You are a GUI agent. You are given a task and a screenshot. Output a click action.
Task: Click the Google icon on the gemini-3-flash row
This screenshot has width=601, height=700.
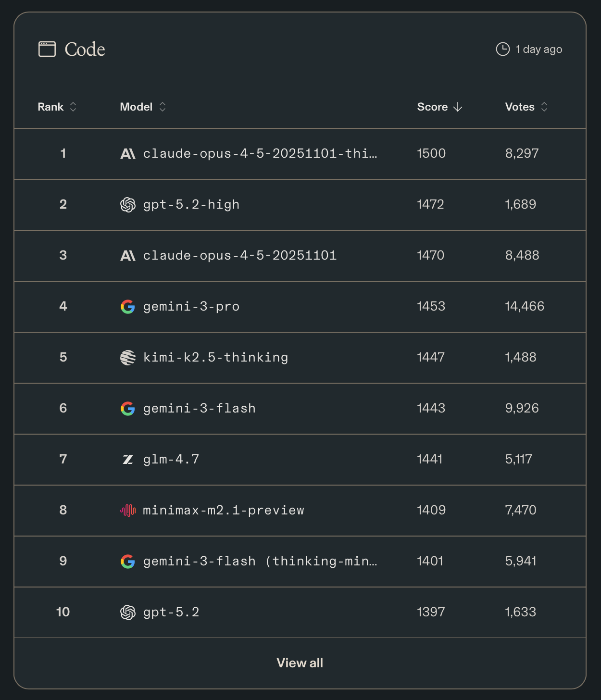[127, 408]
